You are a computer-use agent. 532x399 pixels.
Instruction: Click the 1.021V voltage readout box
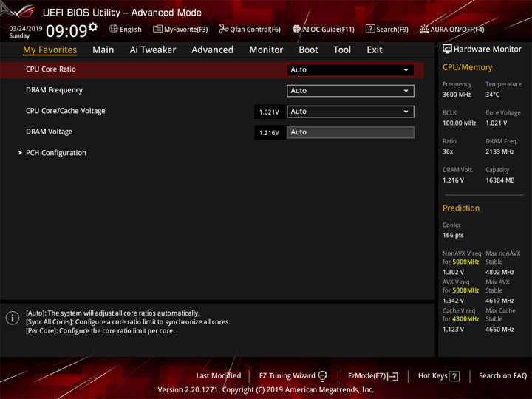tap(270, 112)
